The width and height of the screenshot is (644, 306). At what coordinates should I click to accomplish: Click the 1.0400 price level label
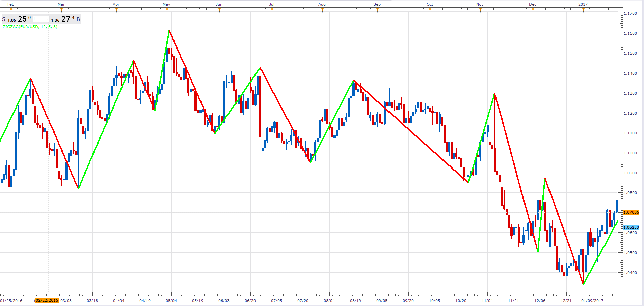point(630,273)
